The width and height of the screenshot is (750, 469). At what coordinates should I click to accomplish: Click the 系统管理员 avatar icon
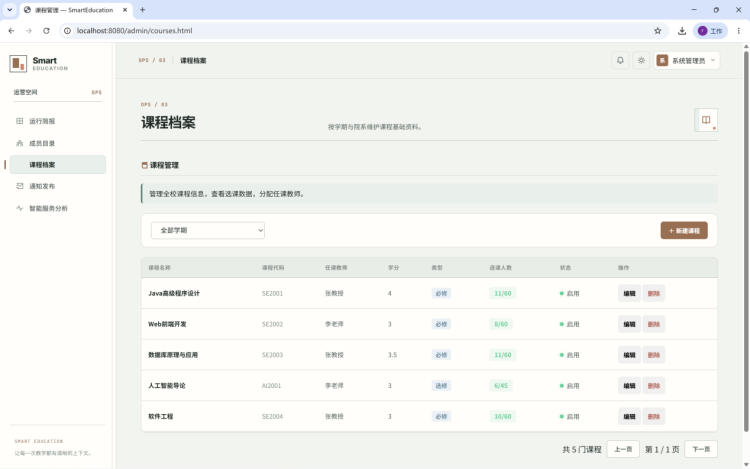click(662, 61)
